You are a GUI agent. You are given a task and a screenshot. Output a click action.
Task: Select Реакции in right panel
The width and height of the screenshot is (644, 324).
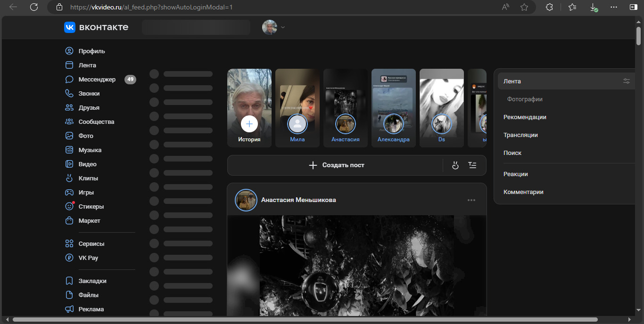(516, 174)
